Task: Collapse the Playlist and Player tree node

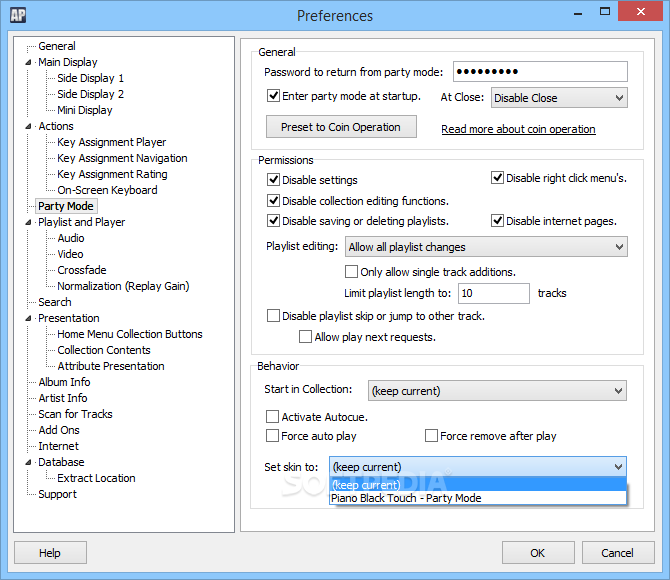Action: click(x=28, y=222)
